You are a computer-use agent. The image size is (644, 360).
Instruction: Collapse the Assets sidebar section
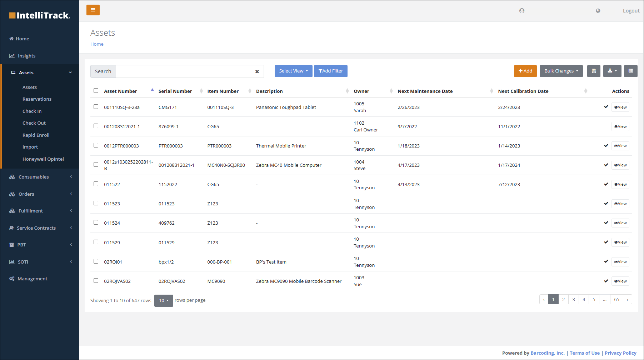(x=40, y=72)
